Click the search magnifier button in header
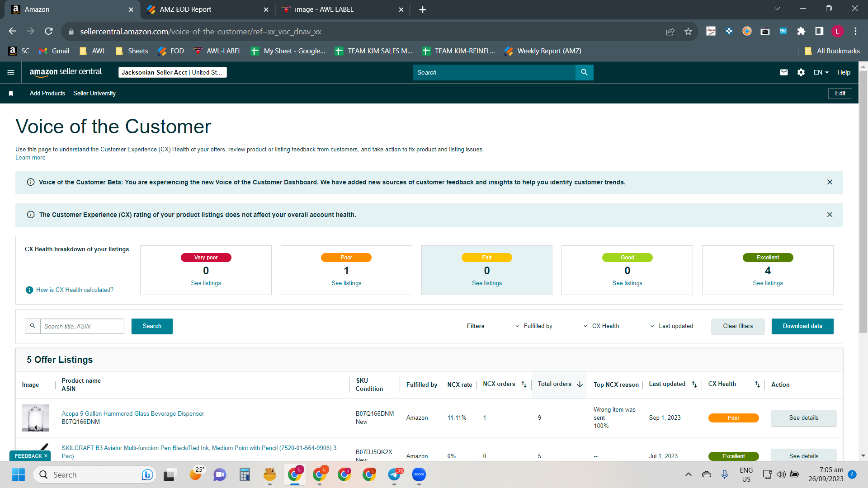The height and width of the screenshot is (488, 868). 584,72
